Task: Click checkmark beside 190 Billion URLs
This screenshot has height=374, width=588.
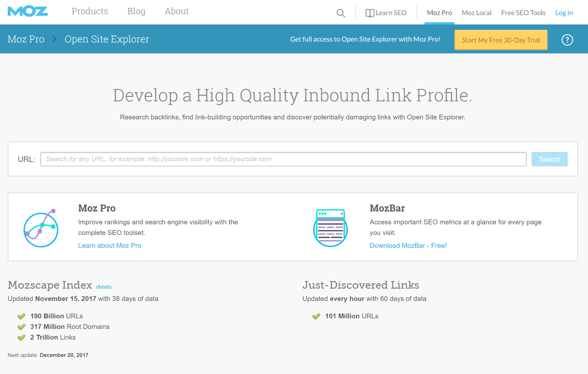Action: coord(22,316)
